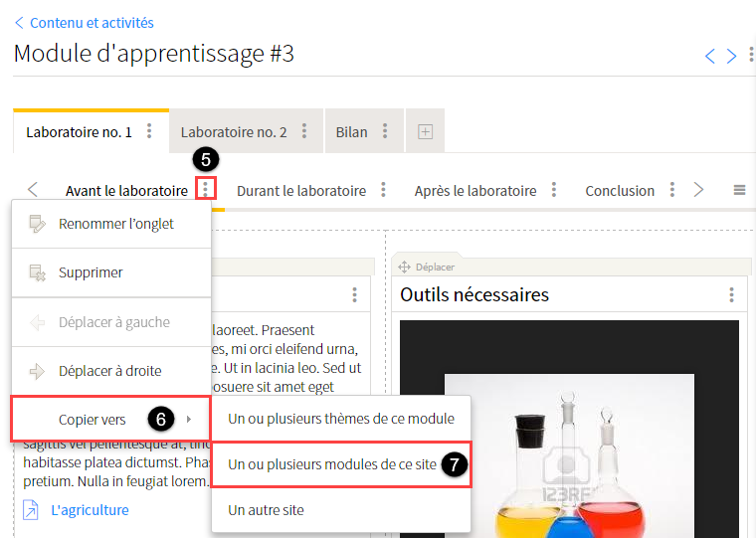Go to next module arrow
This screenshot has width=756, height=538.
coord(731,56)
